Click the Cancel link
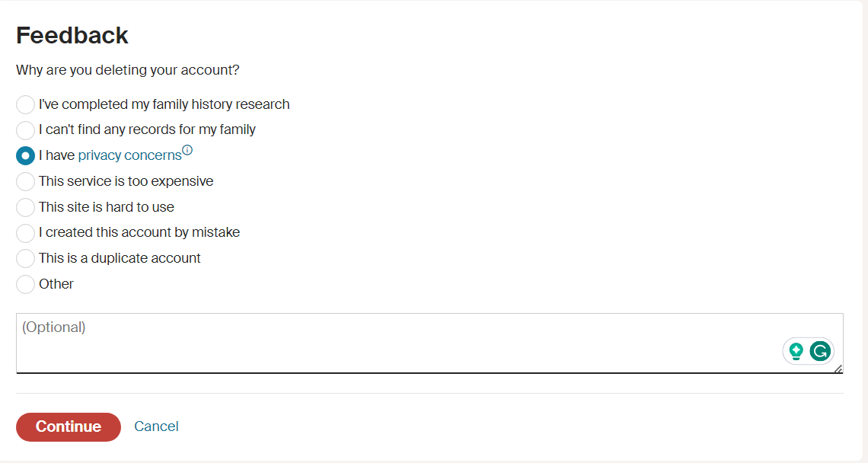Viewport: 868px width, 463px height. 156,426
